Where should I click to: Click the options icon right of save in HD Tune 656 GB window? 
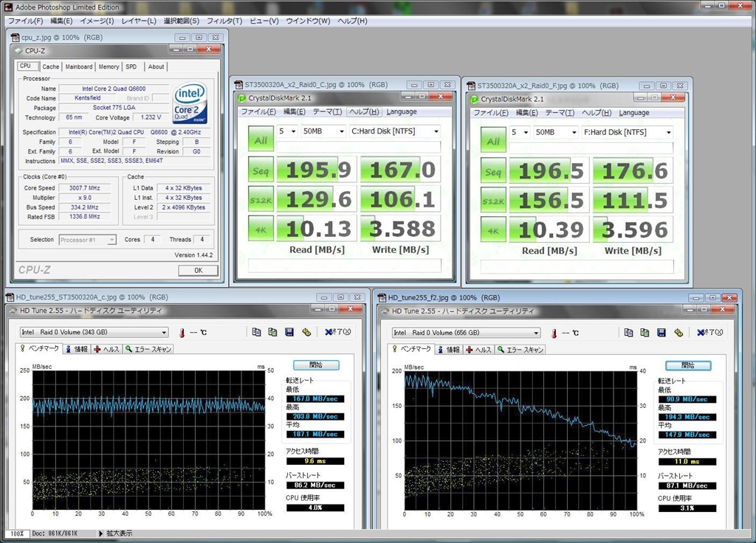(x=678, y=333)
